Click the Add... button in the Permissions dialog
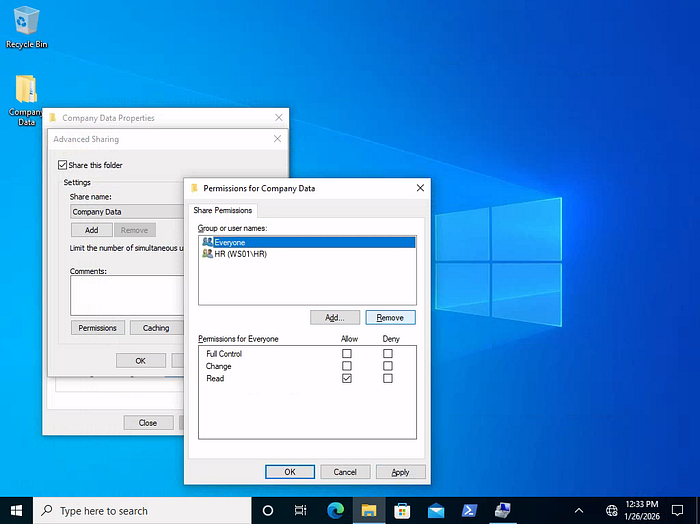Screen dimensions: 700x524 point(335,317)
